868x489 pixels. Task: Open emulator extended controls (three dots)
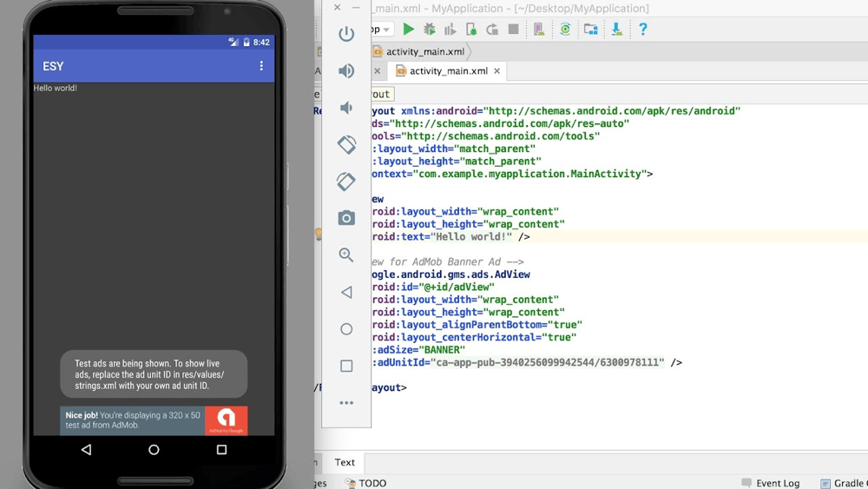[346, 403]
